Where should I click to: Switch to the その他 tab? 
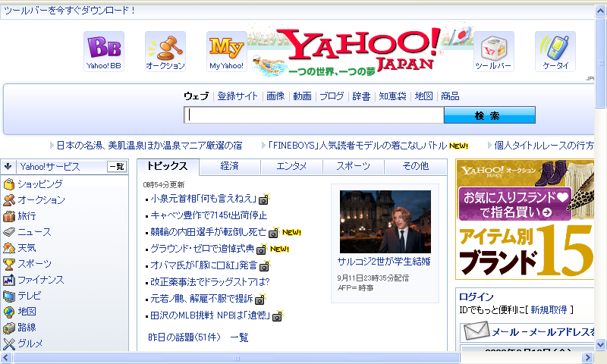pos(415,166)
